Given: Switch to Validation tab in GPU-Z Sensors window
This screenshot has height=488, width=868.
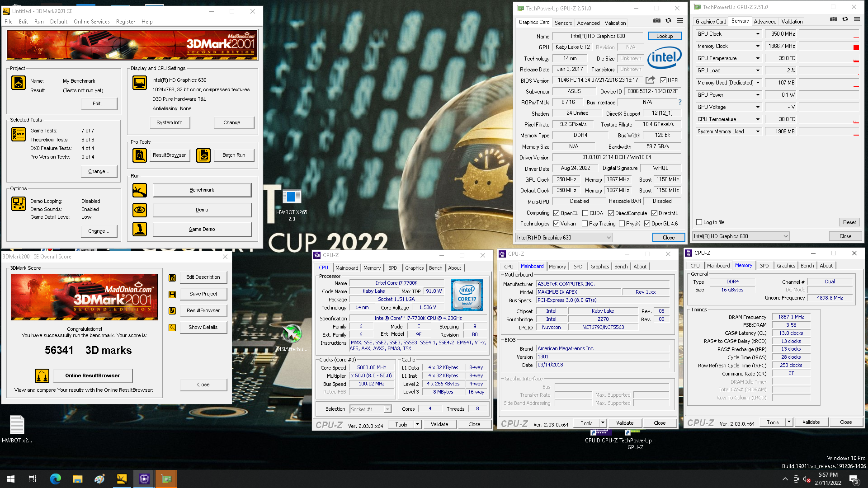Looking at the screenshot, I should point(792,21).
